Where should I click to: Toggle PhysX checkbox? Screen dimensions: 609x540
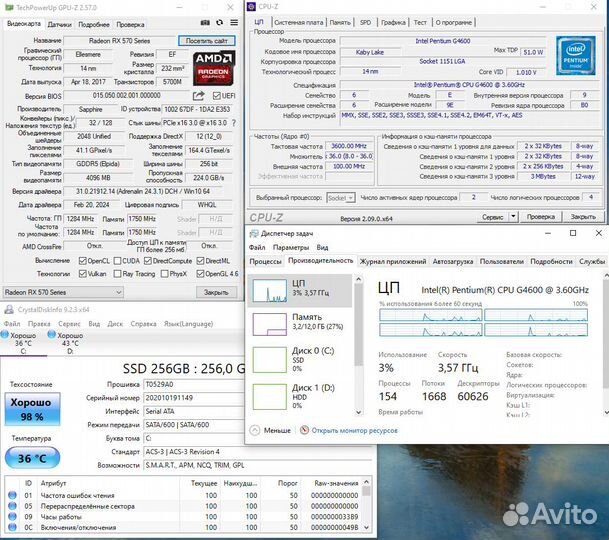164,273
